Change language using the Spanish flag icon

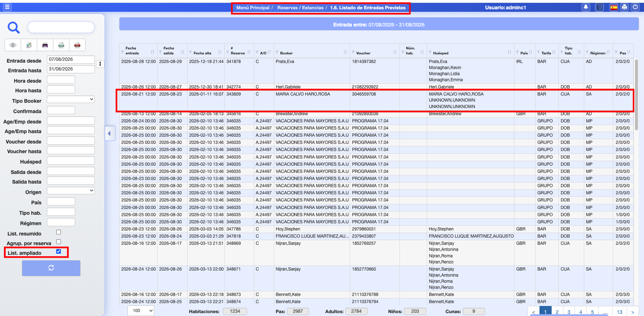[x=614, y=7]
